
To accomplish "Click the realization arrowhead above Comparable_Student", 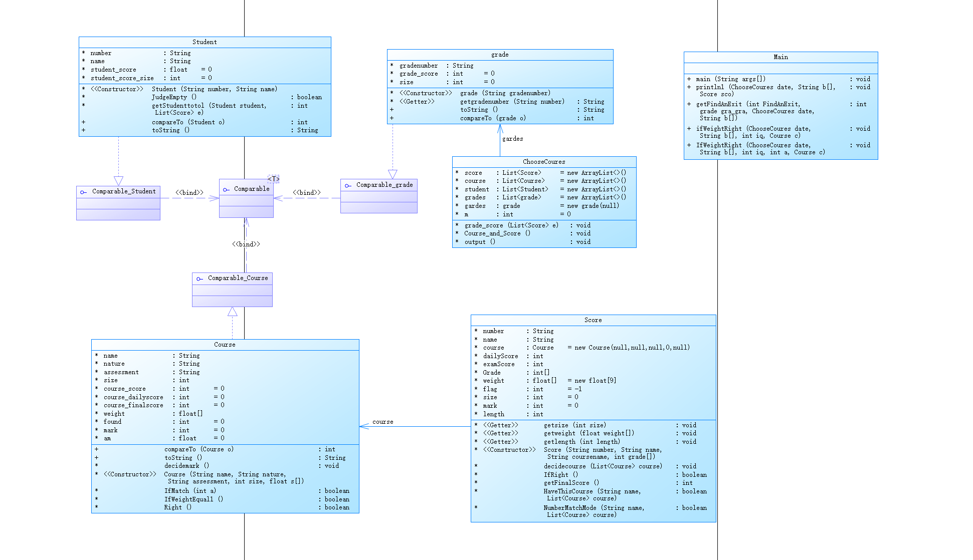I will coord(118,180).
